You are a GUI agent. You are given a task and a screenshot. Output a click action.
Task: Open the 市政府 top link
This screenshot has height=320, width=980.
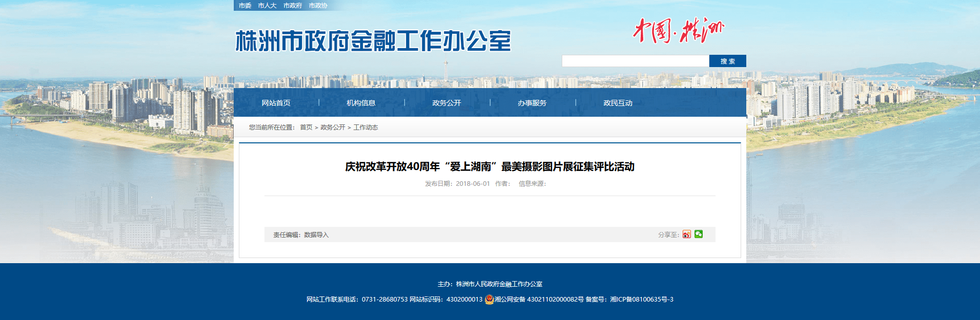tap(293, 6)
